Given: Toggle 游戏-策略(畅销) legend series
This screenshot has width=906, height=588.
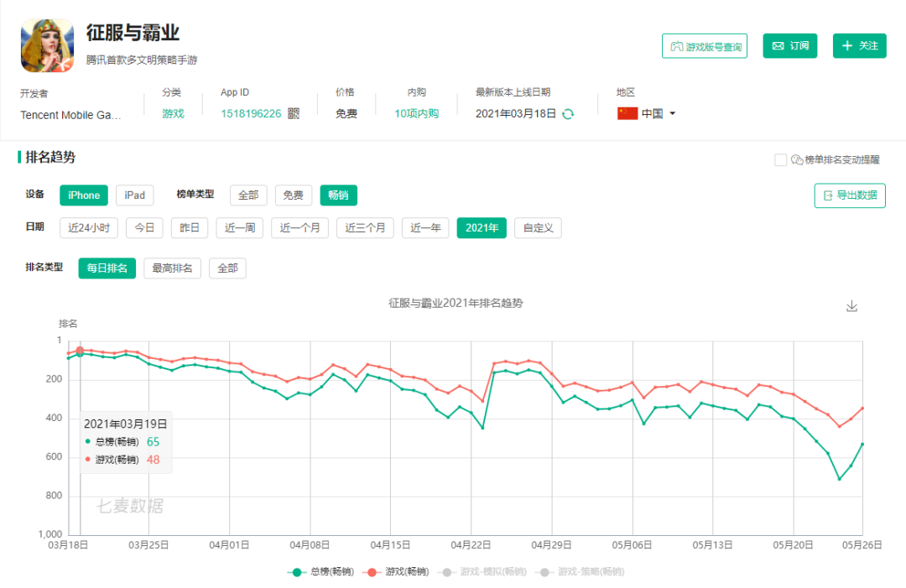Looking at the screenshot, I should pos(581,572).
